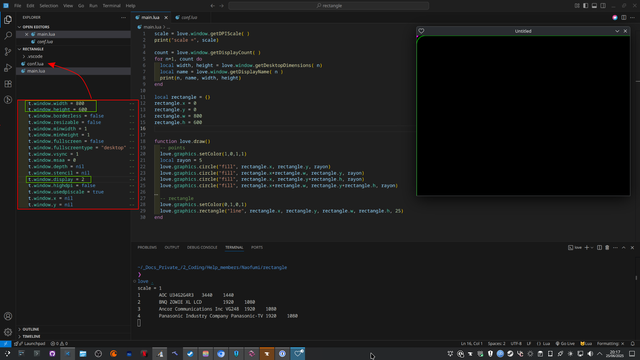Change indentation via Spaces: 2
The width and height of the screenshot is (640, 360).
[496, 344]
